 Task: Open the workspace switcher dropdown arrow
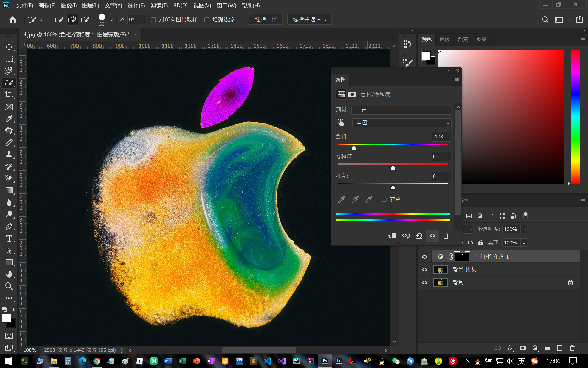(x=569, y=20)
